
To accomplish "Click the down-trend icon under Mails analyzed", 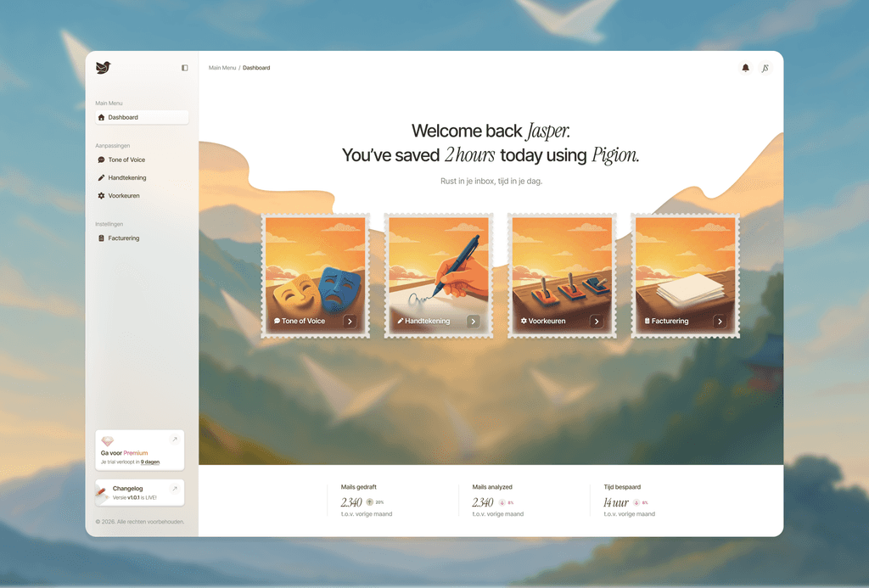I will click(502, 502).
